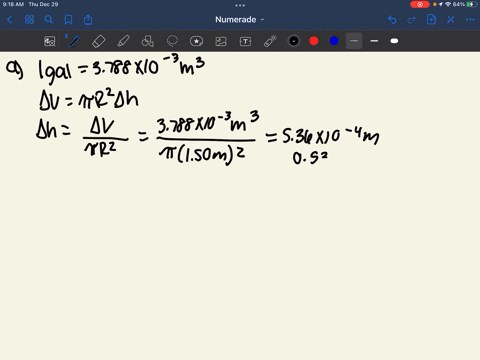Choose the blue pen color
The image size is (480, 360).
click(334, 41)
